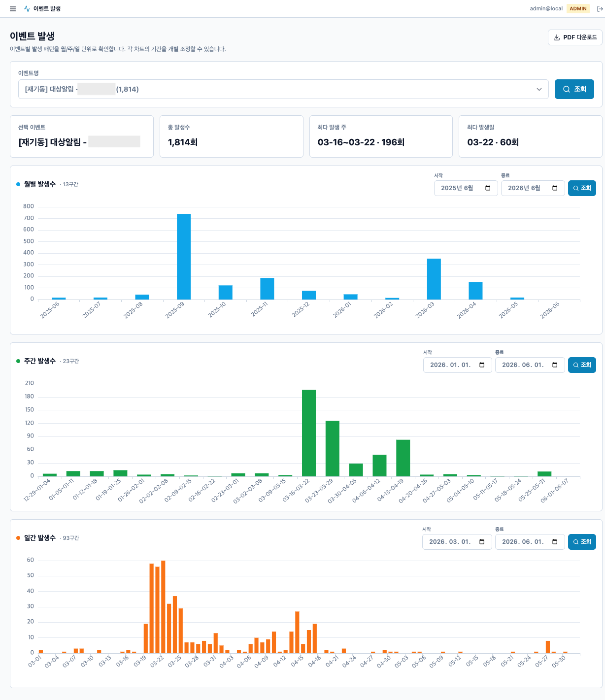This screenshot has height=700, width=605.
Task: Open calendar picker for monthly end 2026년 6월
Action: click(x=555, y=188)
